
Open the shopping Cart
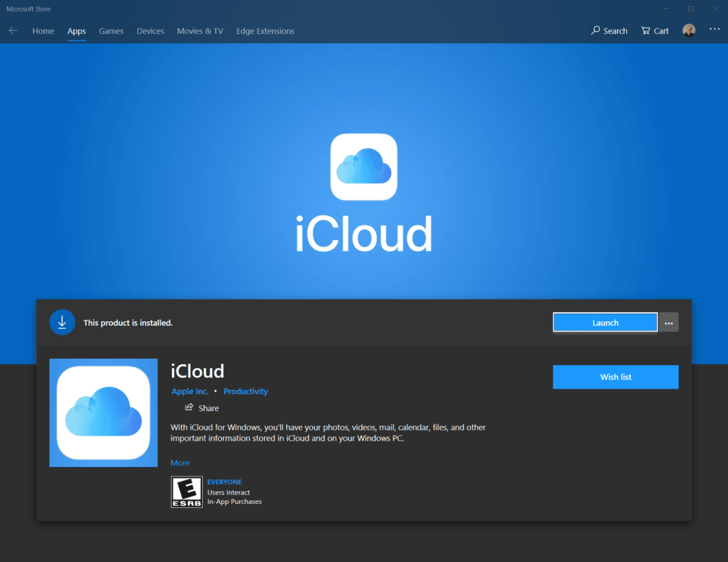tap(654, 30)
